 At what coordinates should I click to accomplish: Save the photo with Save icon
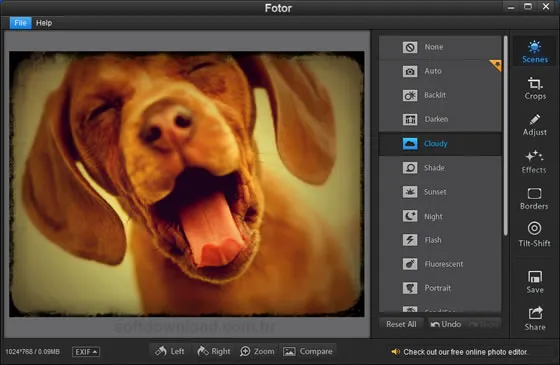pos(535,282)
